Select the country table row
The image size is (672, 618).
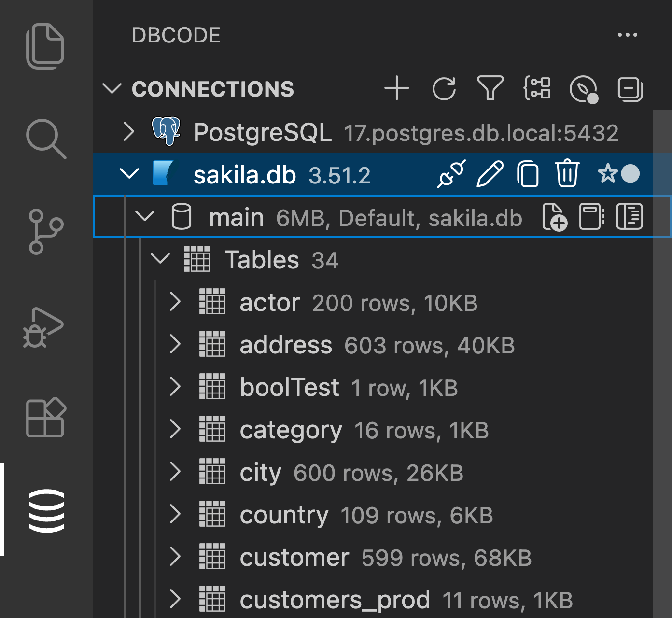(x=284, y=515)
